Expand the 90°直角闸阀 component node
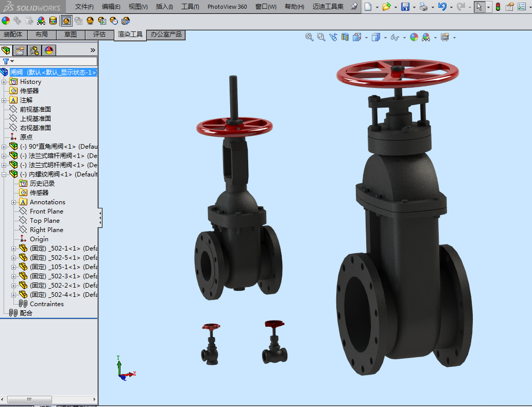This screenshot has width=532, height=407. (x=4, y=147)
